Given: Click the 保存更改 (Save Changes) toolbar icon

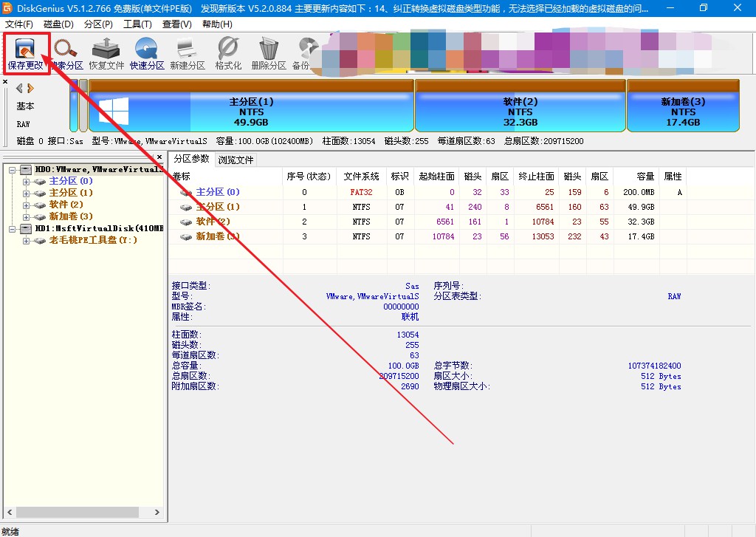Looking at the screenshot, I should tap(26, 54).
